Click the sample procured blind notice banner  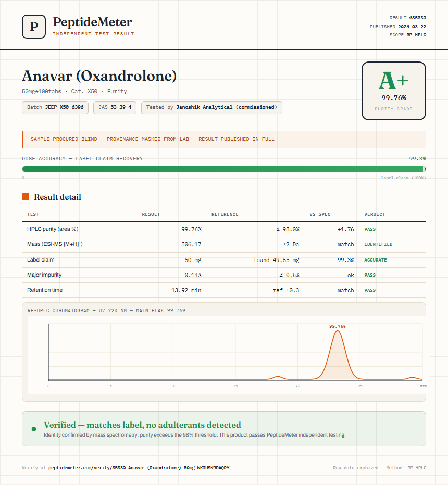[x=224, y=139]
